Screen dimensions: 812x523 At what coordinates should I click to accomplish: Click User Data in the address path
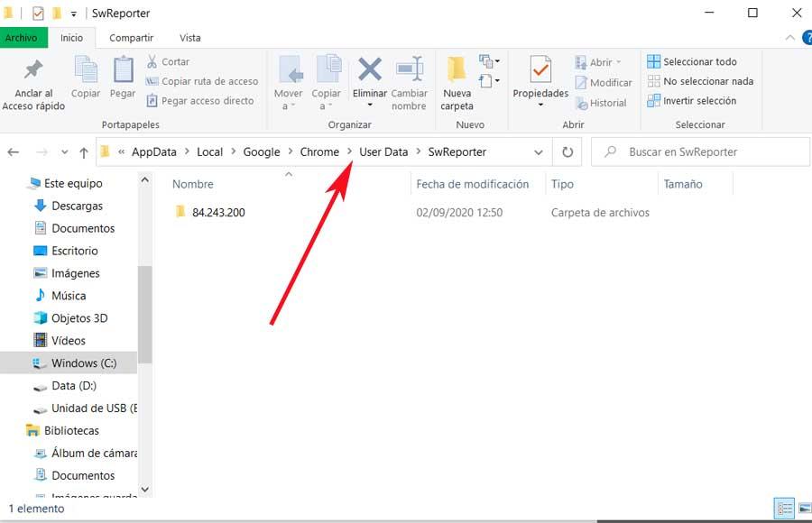383,152
